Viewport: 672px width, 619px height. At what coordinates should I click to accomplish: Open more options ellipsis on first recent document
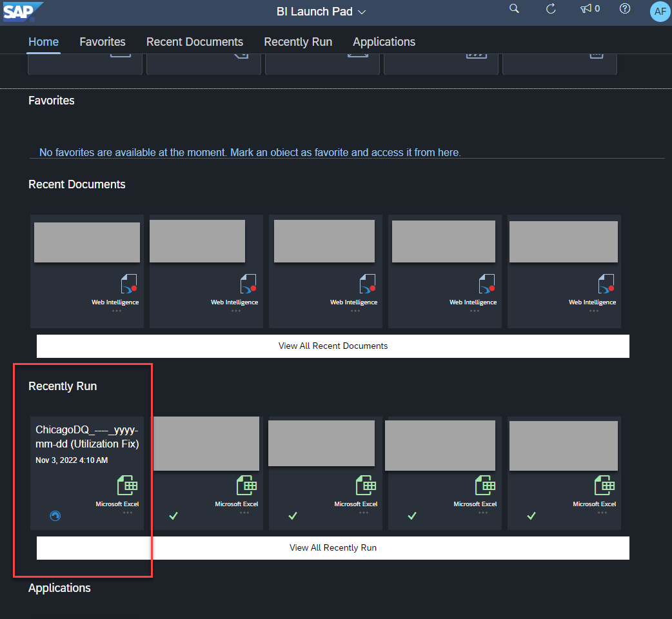pos(117,311)
